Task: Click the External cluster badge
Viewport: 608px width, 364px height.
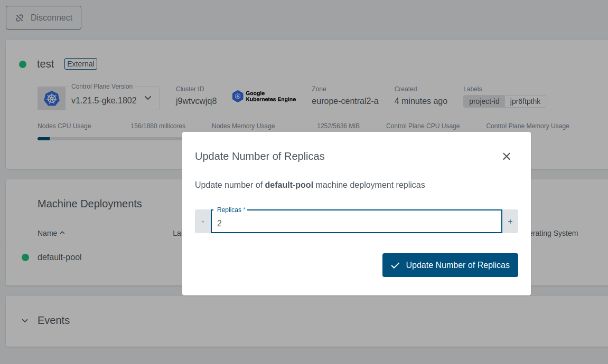Action: [x=80, y=63]
